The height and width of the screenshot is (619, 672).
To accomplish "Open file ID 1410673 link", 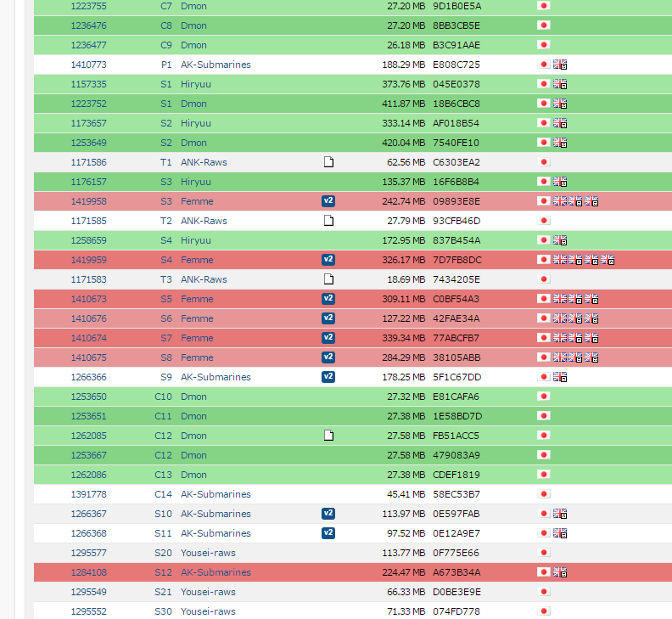I will (88, 299).
